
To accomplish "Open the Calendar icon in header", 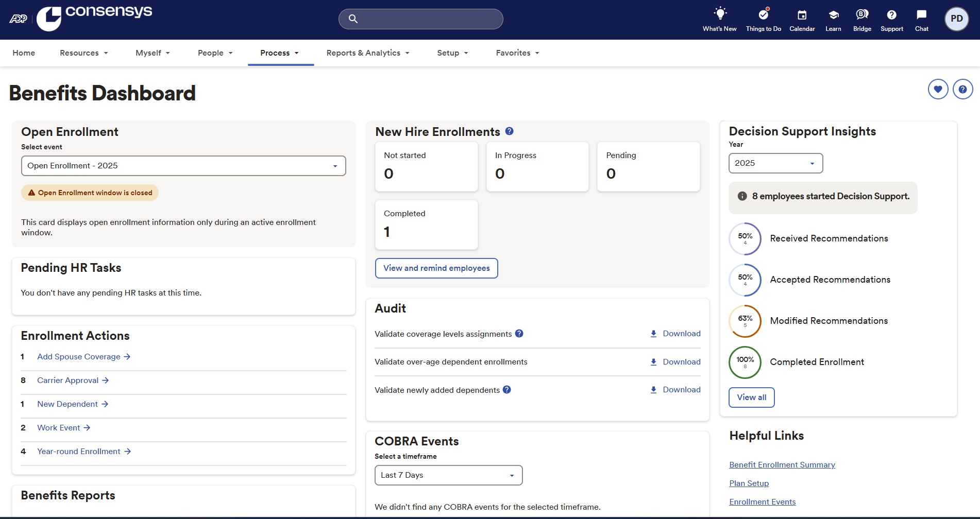I will pos(802,15).
